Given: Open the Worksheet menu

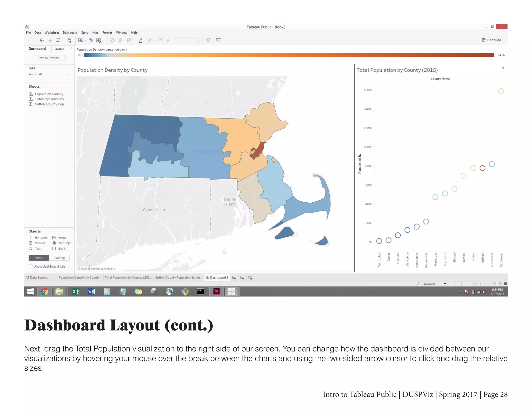Looking at the screenshot, I should pos(52,32).
